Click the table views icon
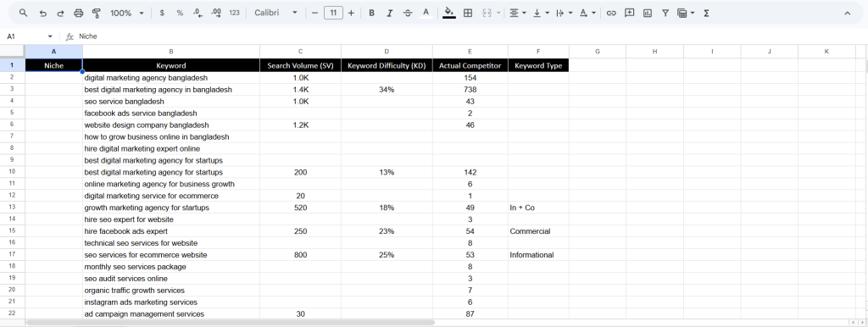This screenshot has height=327, width=868. click(682, 13)
